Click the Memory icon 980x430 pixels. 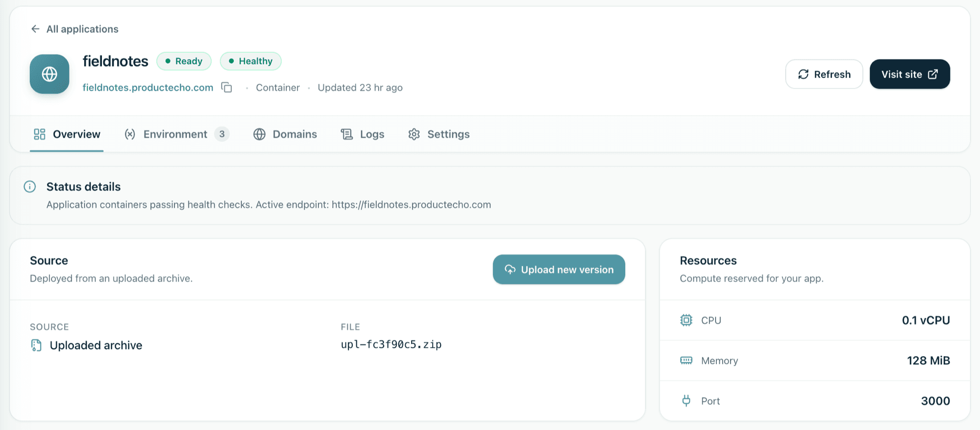point(686,360)
